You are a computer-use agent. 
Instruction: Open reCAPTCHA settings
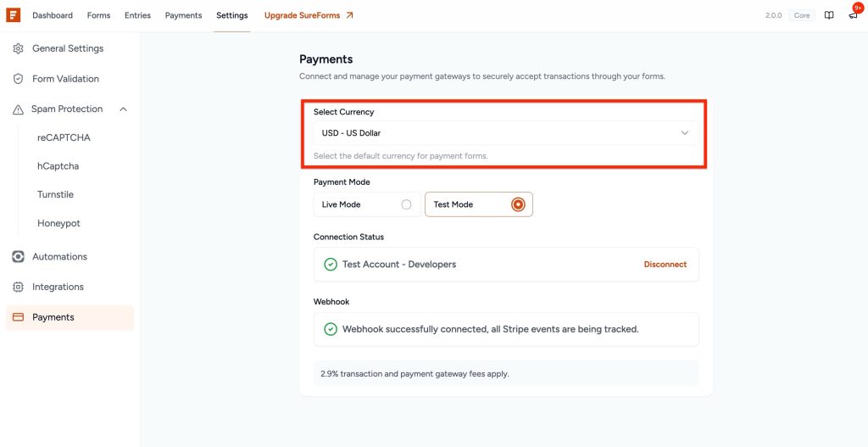pos(64,137)
